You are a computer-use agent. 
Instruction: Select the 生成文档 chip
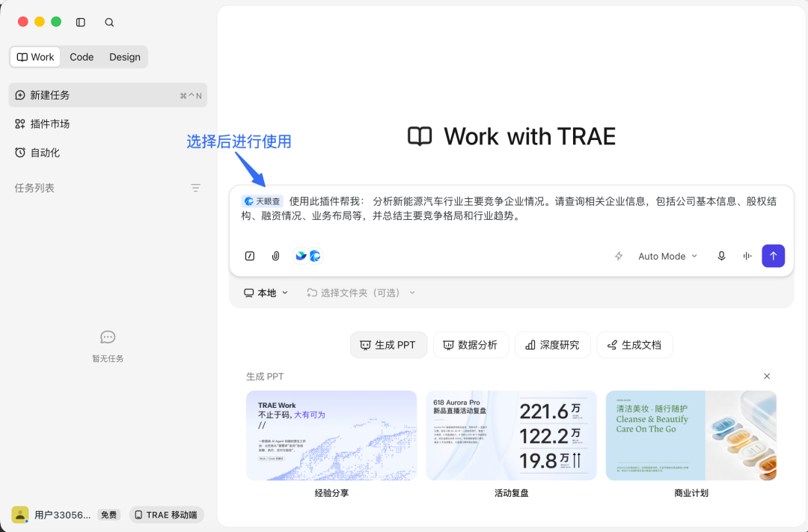pyautogui.click(x=635, y=345)
